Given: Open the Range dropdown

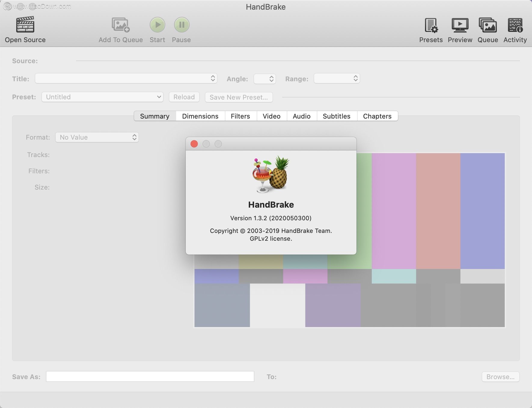Looking at the screenshot, I should (337, 79).
